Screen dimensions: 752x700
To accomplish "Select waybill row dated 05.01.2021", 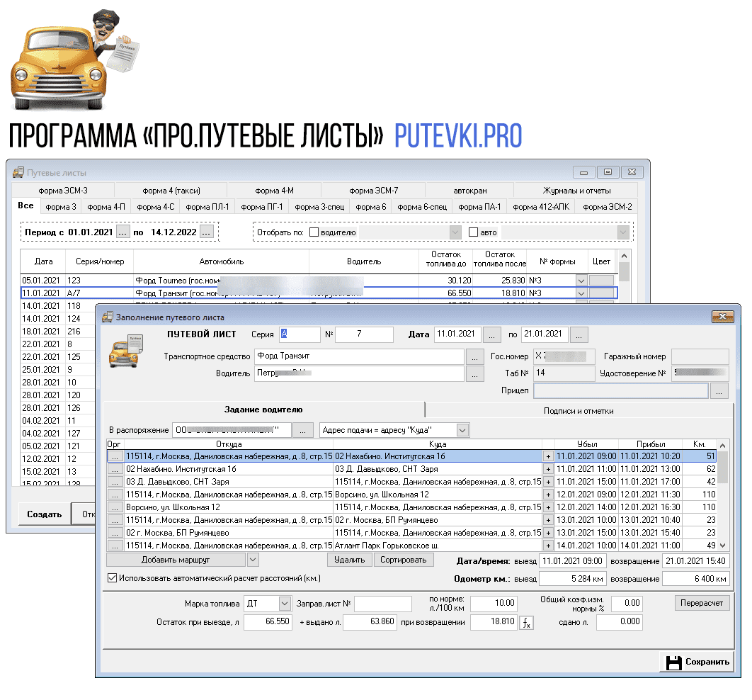I will [319, 281].
